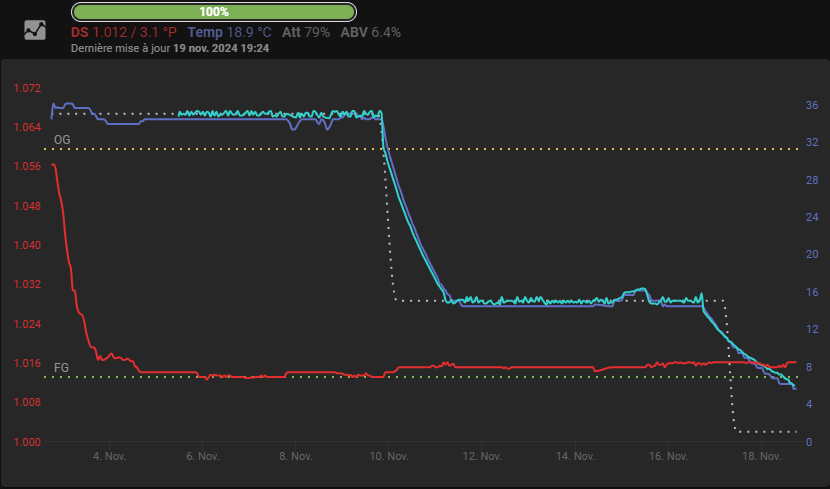Click the 36 temperature axis label

(812, 105)
